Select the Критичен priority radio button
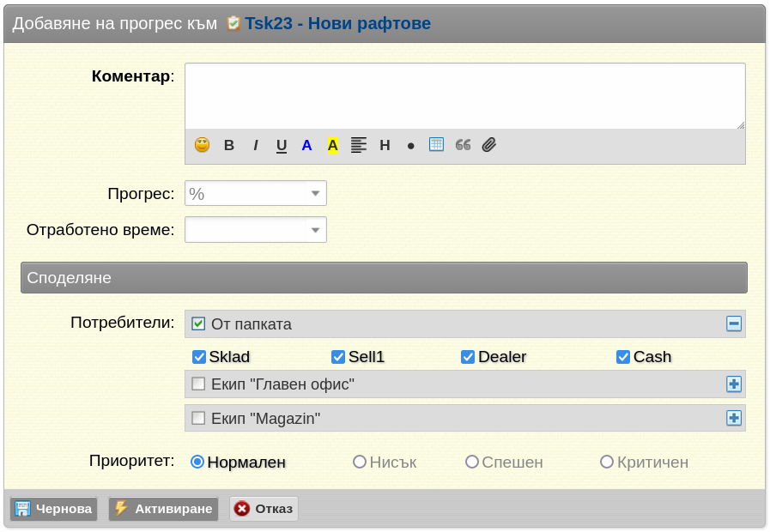The image size is (770, 532). coord(607,462)
